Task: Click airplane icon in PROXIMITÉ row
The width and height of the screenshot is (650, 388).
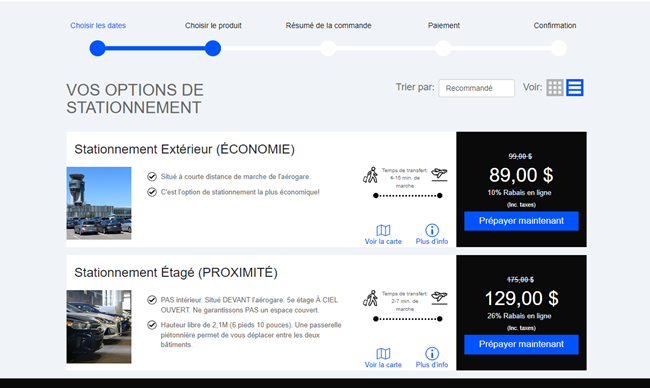Action: point(439,297)
